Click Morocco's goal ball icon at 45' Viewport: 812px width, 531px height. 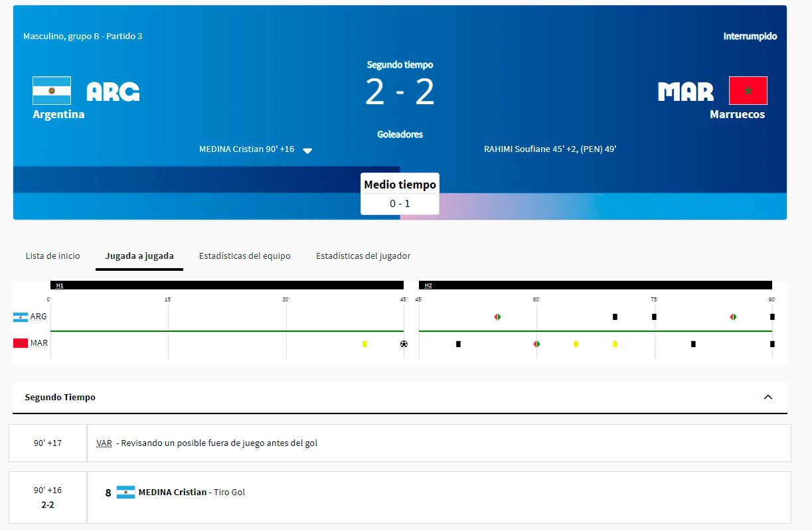click(x=404, y=344)
